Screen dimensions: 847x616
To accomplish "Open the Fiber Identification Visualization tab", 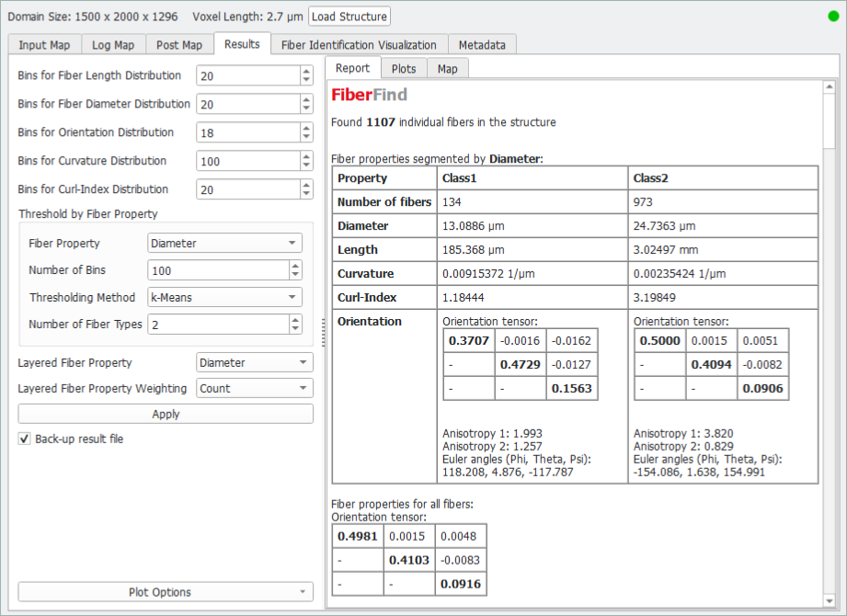I will click(359, 44).
